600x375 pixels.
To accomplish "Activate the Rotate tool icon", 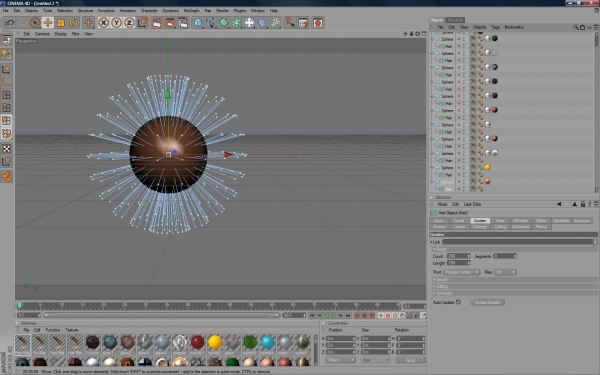I will (x=73, y=23).
